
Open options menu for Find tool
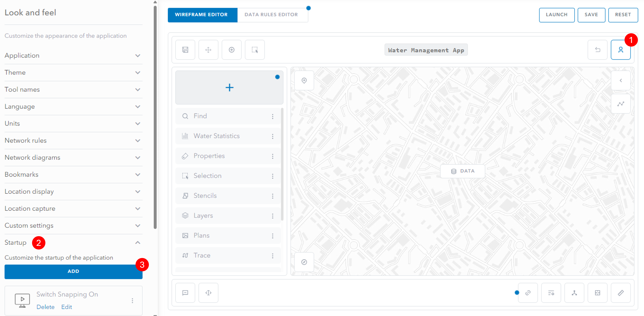[x=273, y=116]
